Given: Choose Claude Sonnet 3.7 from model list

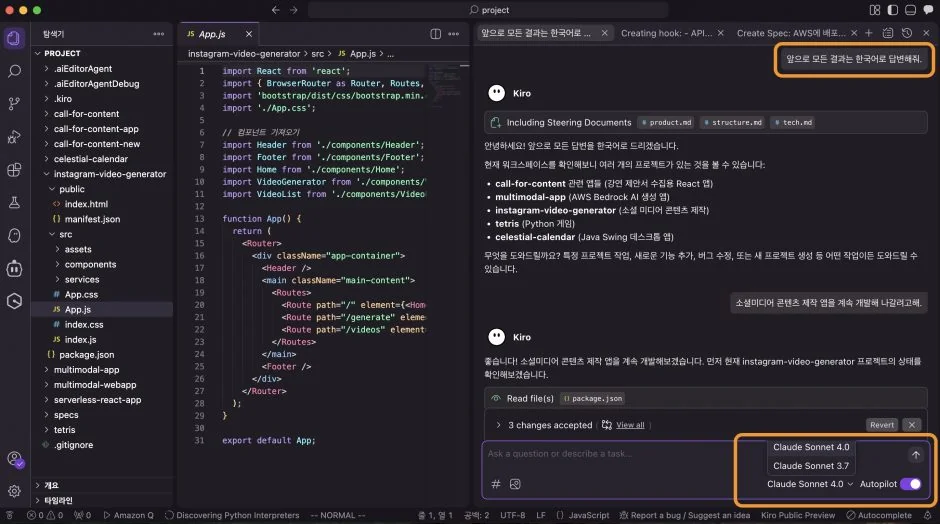Looking at the screenshot, I should coord(811,466).
